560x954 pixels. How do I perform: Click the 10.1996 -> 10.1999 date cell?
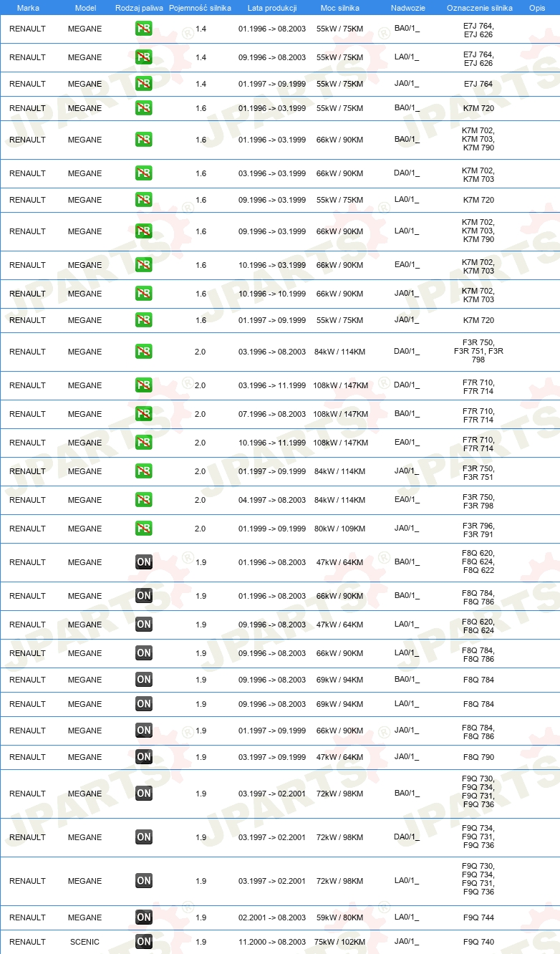pyautogui.click(x=272, y=294)
